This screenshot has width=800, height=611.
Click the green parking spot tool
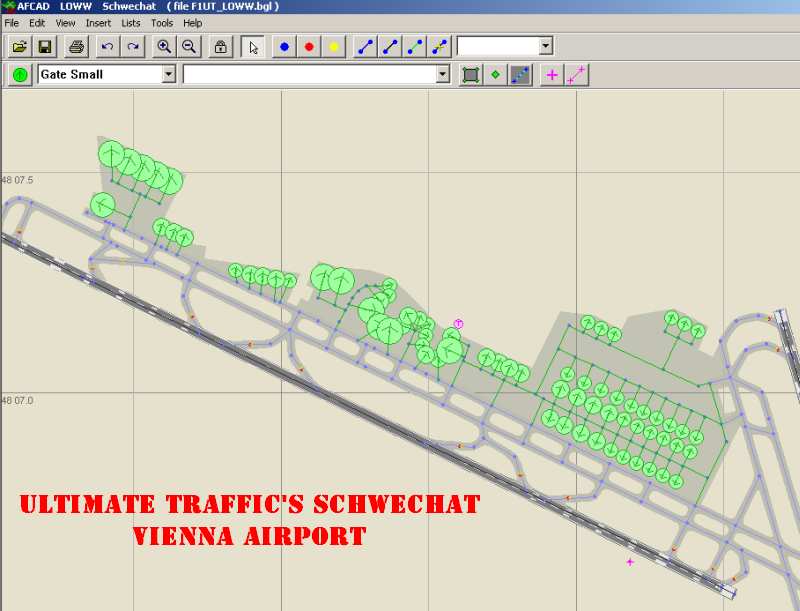(20, 75)
